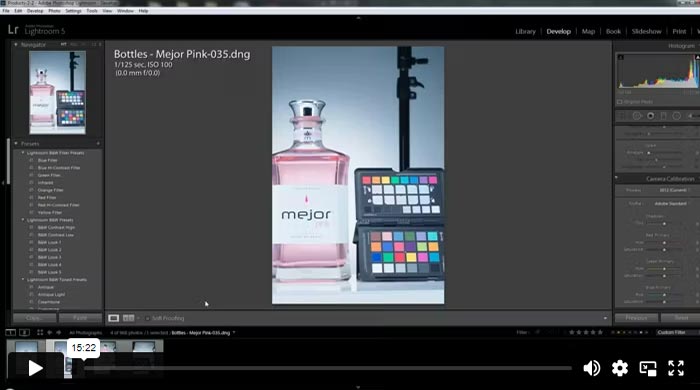Open second window display

25,332
